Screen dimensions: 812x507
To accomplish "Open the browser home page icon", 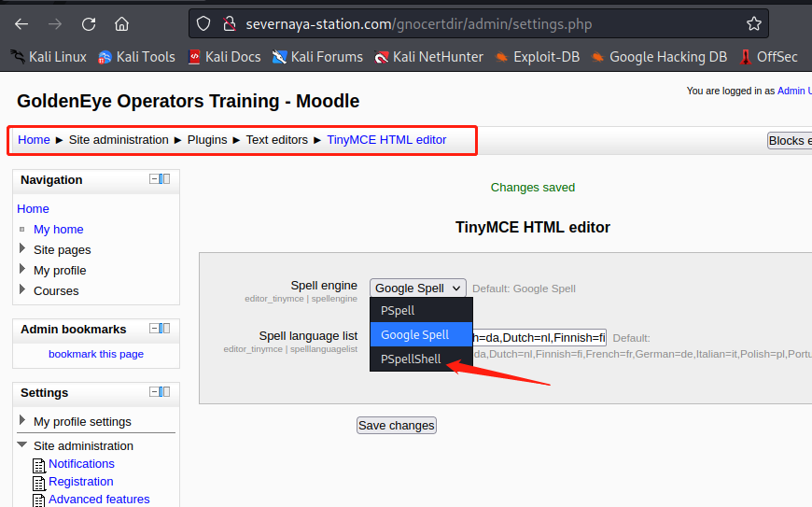I will click(121, 24).
